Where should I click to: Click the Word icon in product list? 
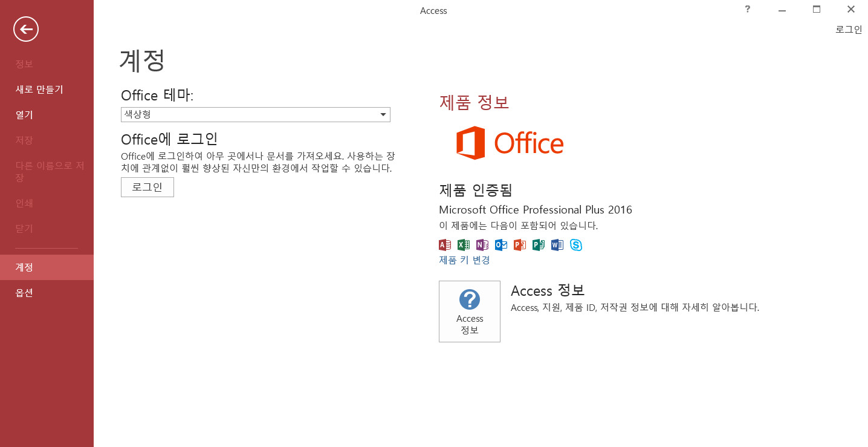point(557,245)
